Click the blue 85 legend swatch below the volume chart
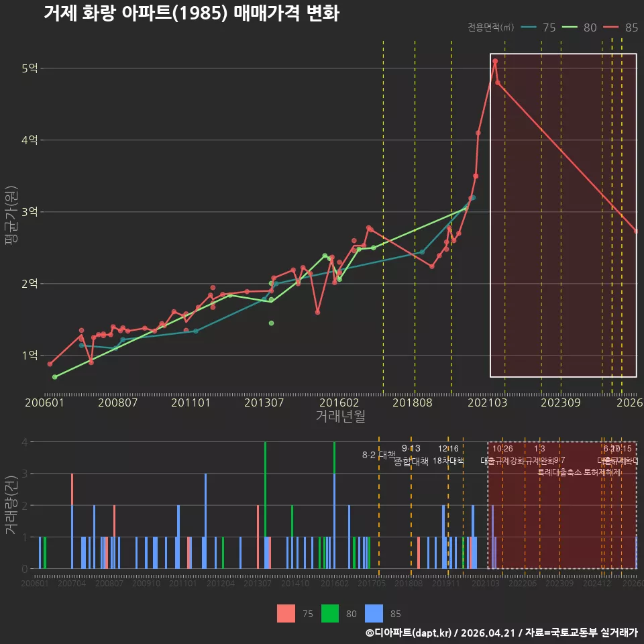 (x=374, y=614)
